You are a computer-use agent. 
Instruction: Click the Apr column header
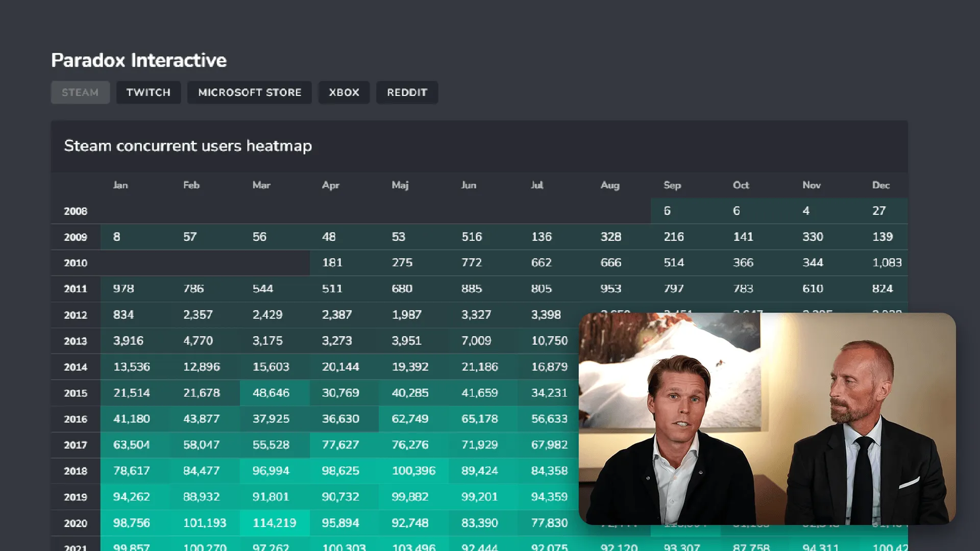click(x=331, y=185)
